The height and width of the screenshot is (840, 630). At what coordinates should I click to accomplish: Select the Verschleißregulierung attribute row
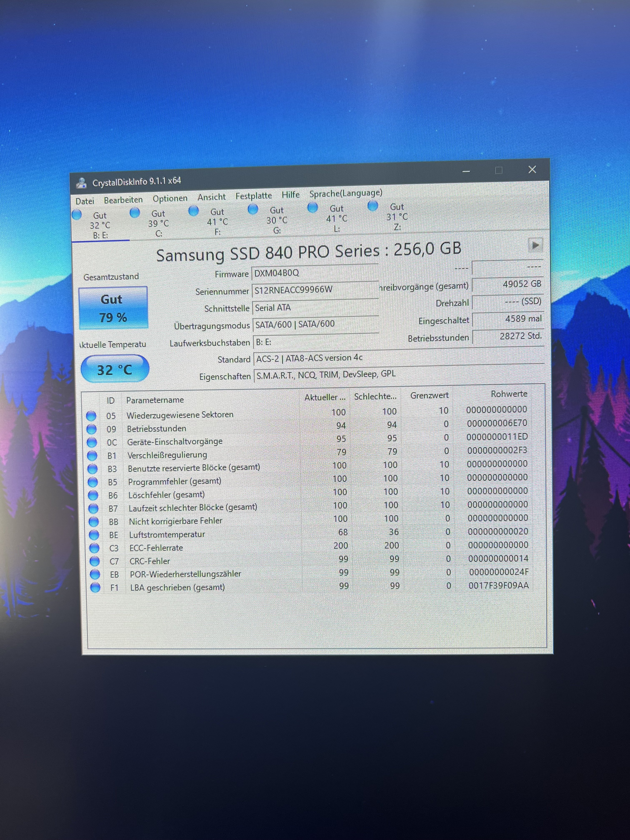167,455
